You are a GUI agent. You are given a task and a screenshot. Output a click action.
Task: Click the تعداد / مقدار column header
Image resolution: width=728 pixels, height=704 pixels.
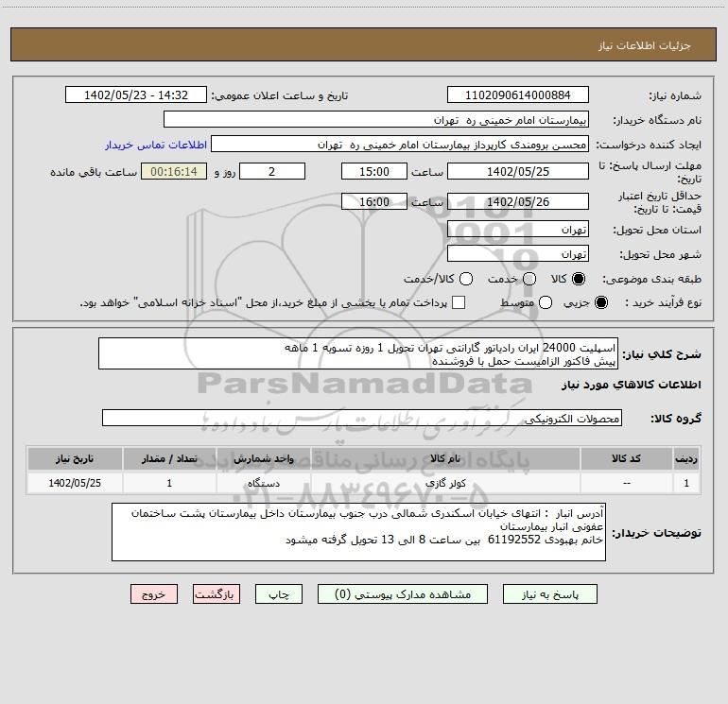pos(169,458)
